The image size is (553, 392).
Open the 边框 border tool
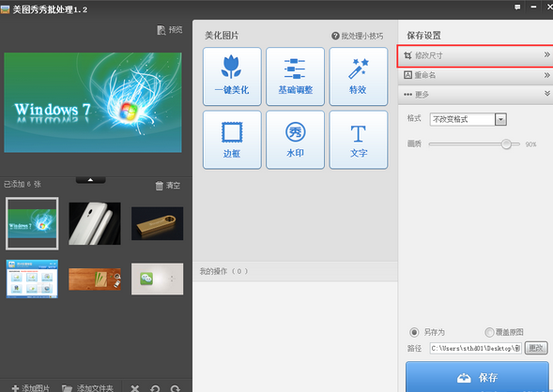coord(232,140)
